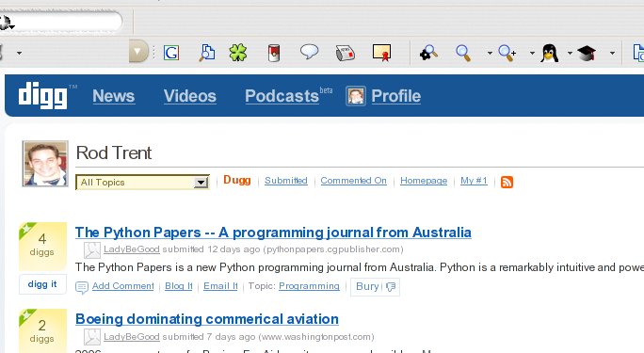This screenshot has height=353, width=644.
Task: Click www.washingtonpost.com source text
Action: (316, 337)
